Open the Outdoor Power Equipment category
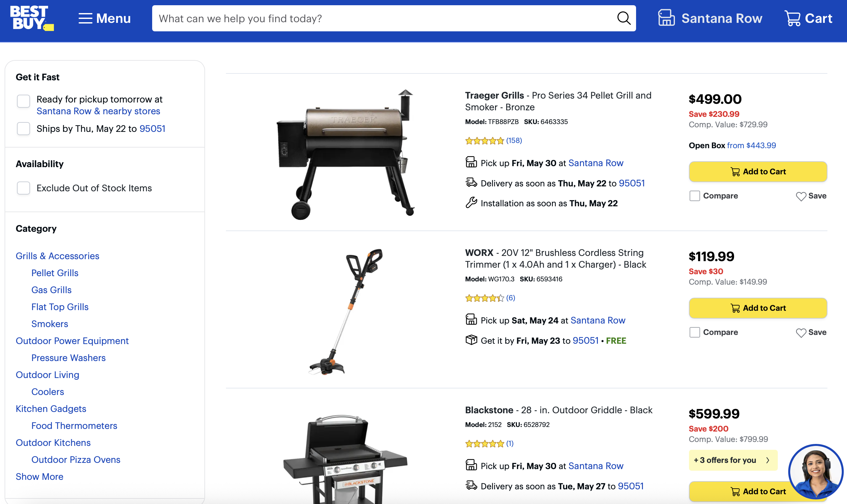This screenshot has height=504, width=847. tap(72, 341)
